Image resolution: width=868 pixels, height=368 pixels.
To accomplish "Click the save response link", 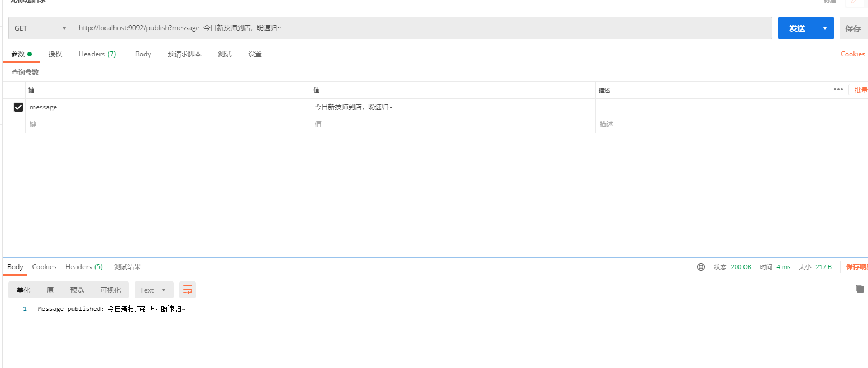I will (857, 267).
